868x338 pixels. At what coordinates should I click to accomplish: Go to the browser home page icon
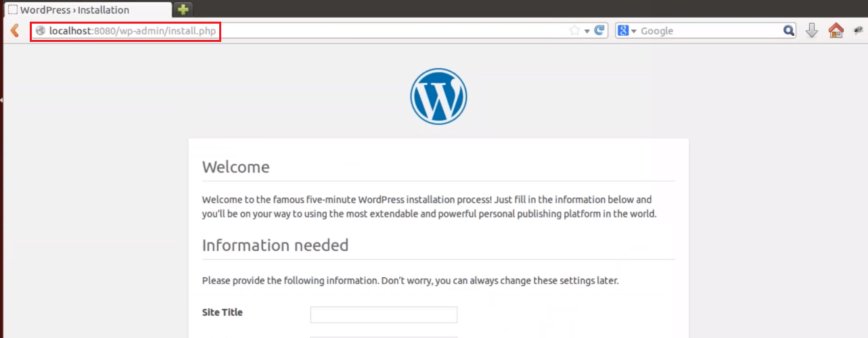point(836,30)
